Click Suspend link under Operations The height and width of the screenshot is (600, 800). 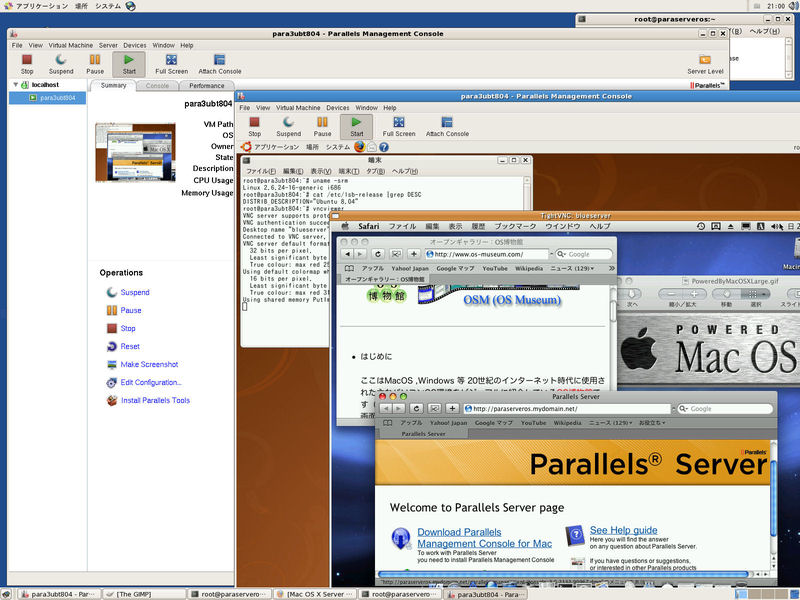coord(135,292)
